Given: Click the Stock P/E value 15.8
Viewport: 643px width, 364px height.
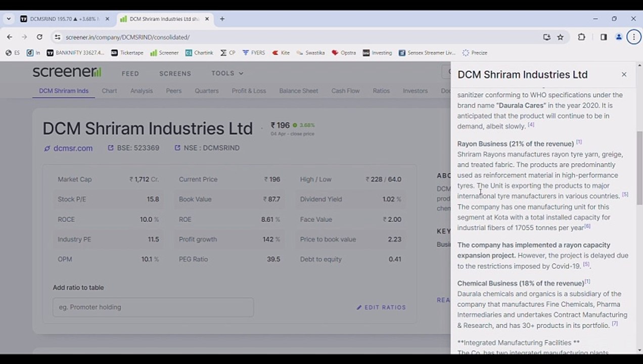Looking at the screenshot, I should [x=153, y=199].
